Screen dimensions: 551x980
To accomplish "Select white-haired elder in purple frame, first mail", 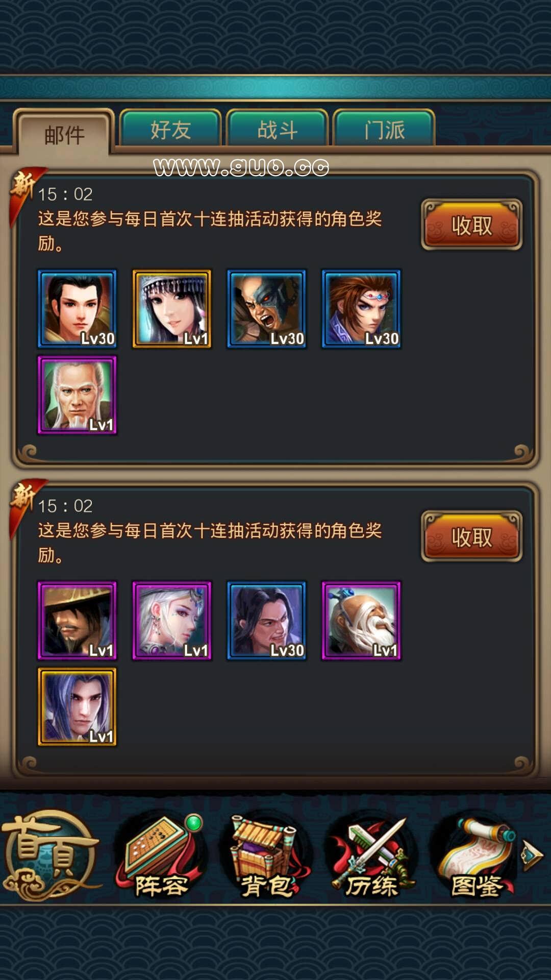I will pos(77,396).
